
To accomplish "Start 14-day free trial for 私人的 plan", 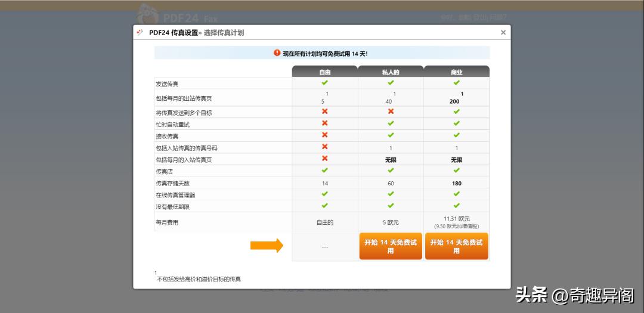I will 391,246.
